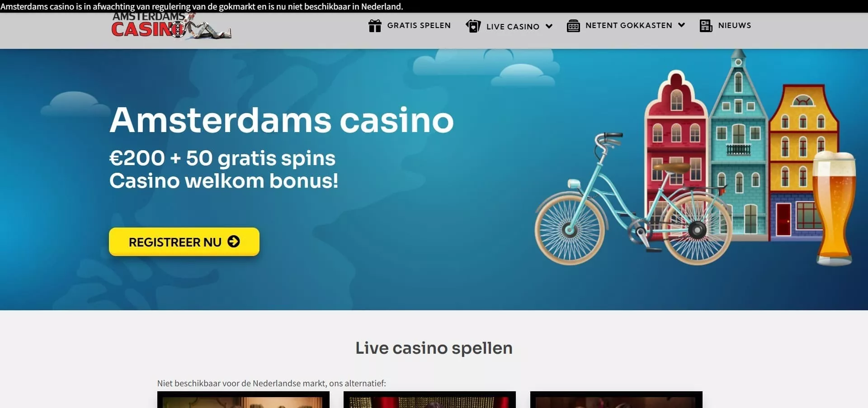The image size is (868, 408).
Task: Click the playing cards icon for Live Casino
Action: (473, 26)
